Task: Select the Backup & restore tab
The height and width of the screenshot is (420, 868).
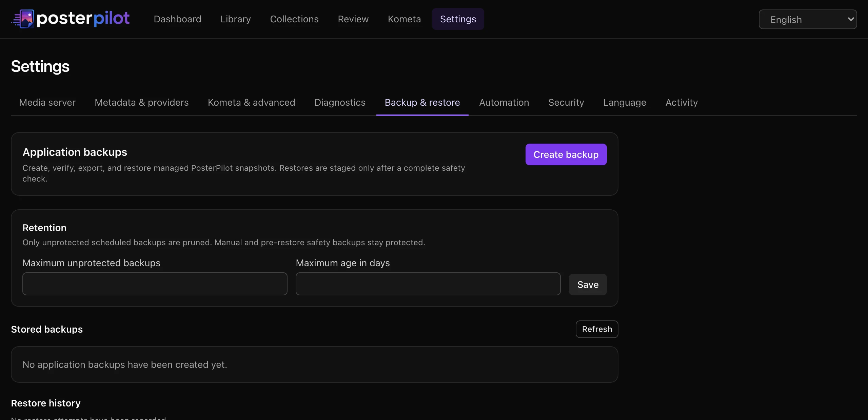Action: click(422, 102)
